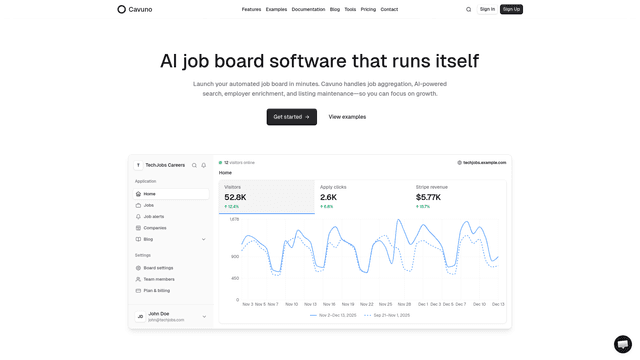
Task: Click the 12 visitors online text
Action: pos(239,162)
